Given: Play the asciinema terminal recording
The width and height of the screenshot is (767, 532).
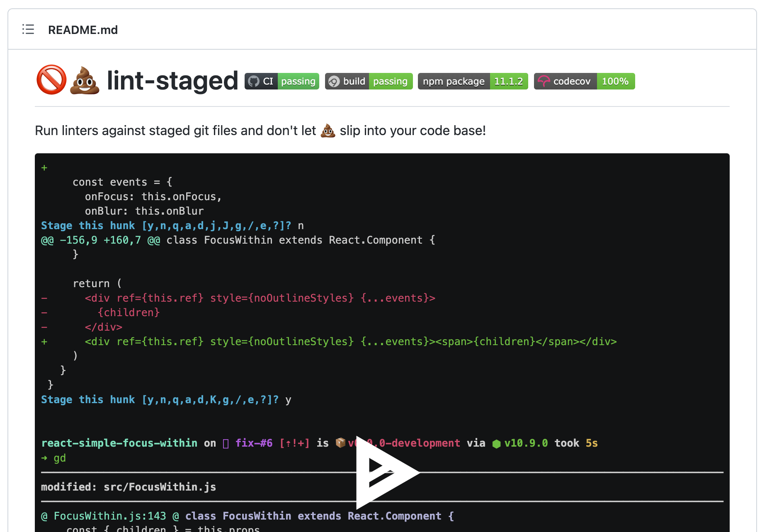Looking at the screenshot, I should pos(388,472).
